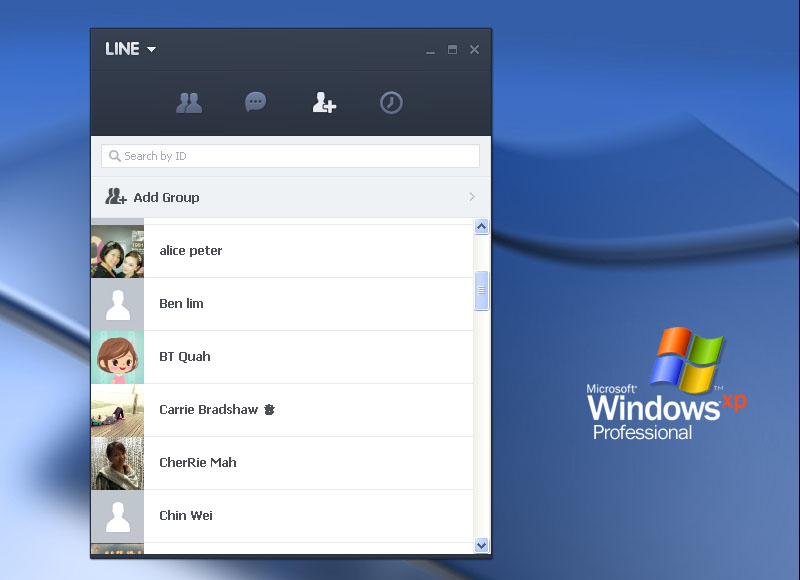This screenshot has width=800, height=580.
Task: Minimize the LINE window
Action: (431, 51)
